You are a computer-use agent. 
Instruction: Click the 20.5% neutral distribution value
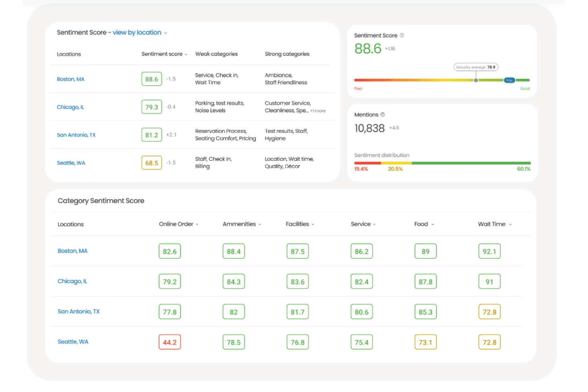(x=395, y=169)
